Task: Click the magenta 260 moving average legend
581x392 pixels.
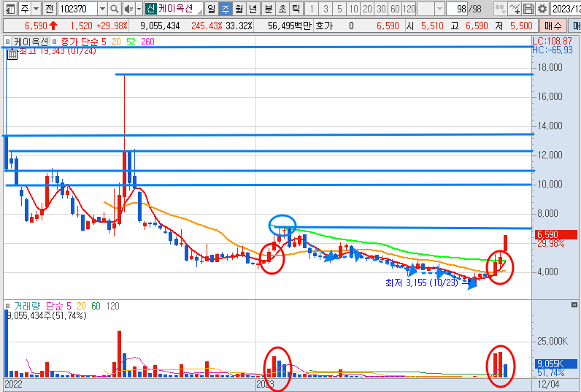Action: [147, 42]
